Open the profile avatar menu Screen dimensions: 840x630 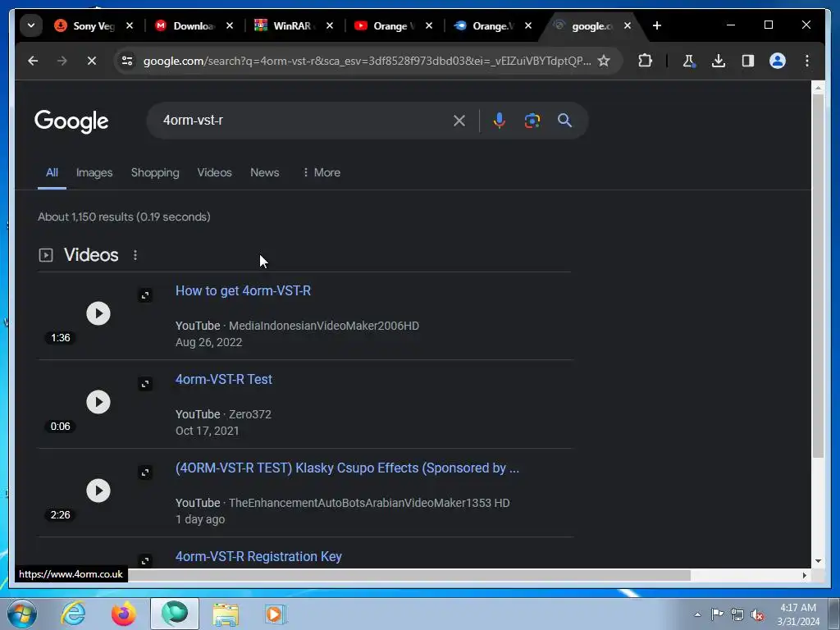778,61
